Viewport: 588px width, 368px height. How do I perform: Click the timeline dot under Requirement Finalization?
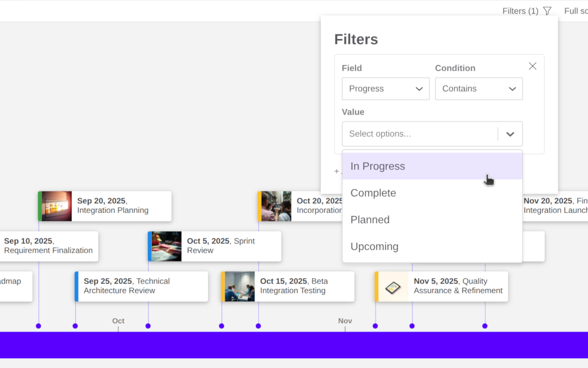[38, 326]
